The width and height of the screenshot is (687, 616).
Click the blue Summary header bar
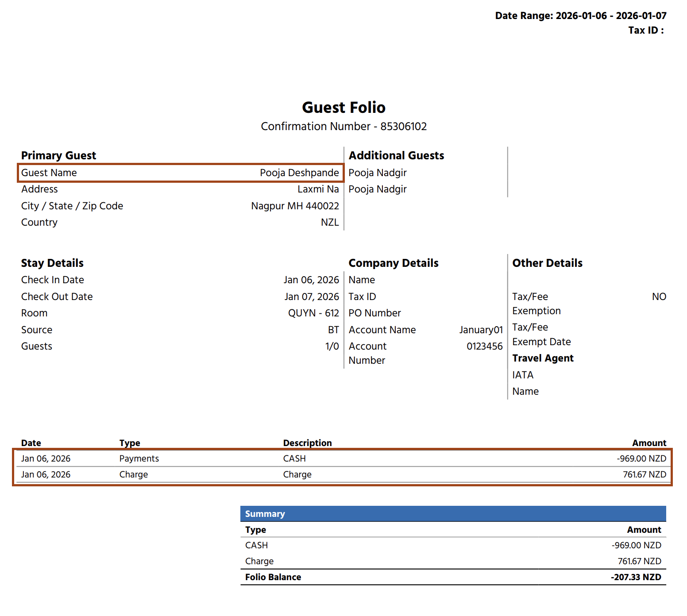[x=453, y=514]
